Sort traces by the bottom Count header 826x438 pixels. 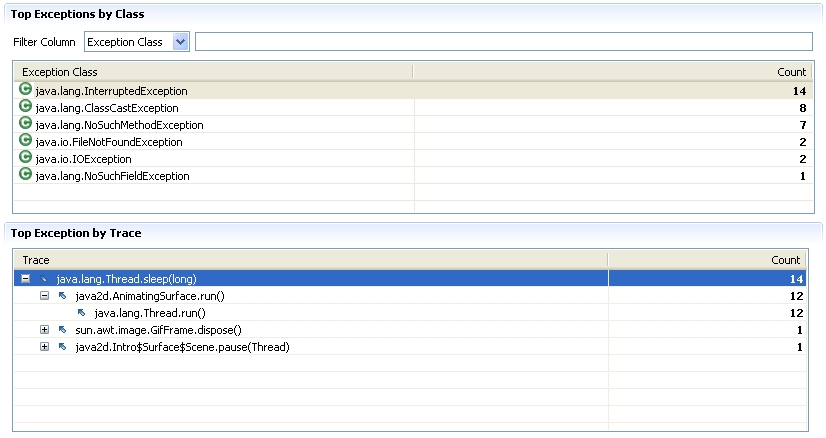pos(708,260)
